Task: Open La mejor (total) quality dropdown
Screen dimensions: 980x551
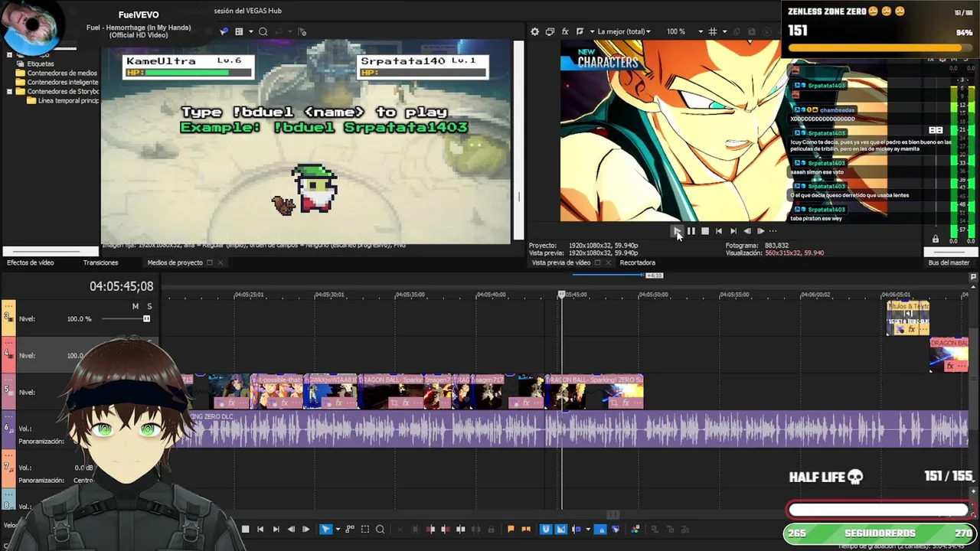Action: tap(624, 31)
